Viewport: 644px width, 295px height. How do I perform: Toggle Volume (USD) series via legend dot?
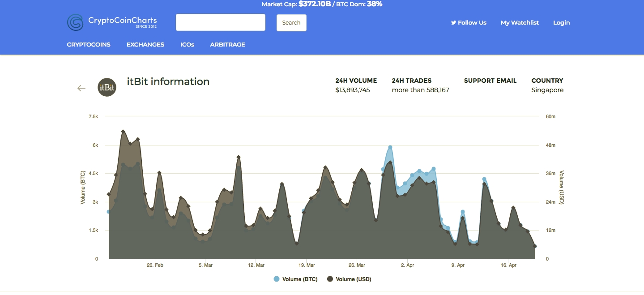click(x=330, y=279)
